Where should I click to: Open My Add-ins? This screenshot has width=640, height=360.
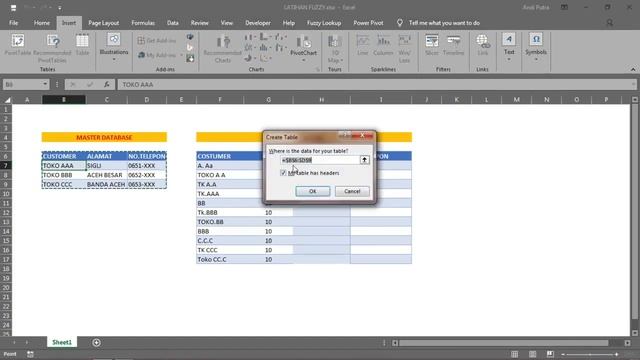[160, 55]
